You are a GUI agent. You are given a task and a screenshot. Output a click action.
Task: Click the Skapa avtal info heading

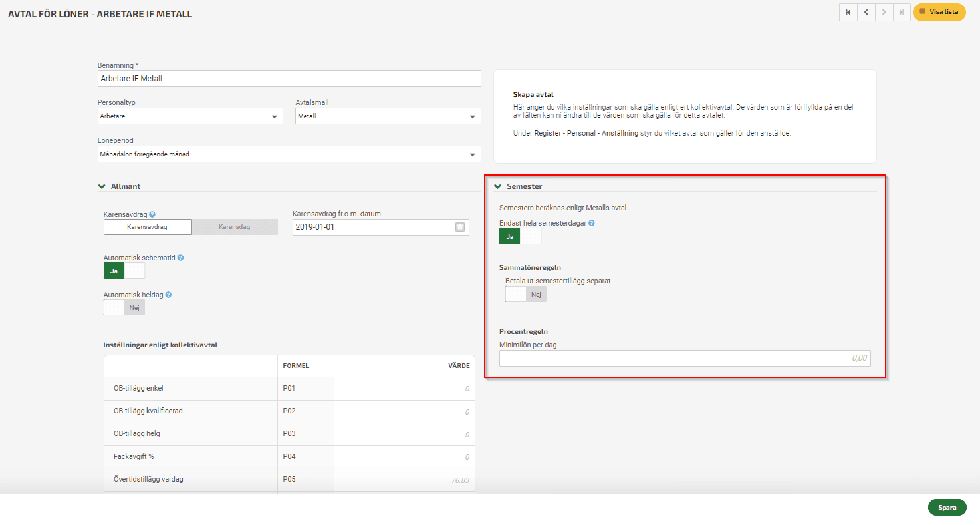(x=533, y=95)
